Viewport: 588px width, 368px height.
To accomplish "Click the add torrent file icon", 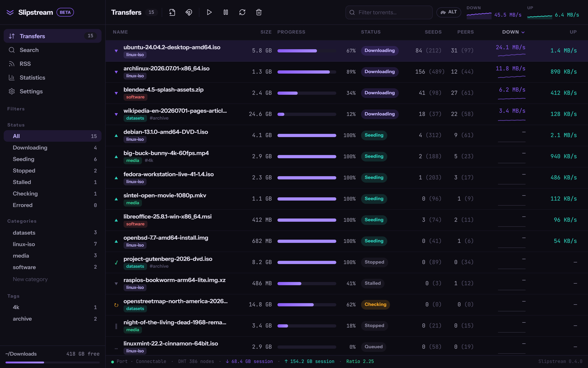I will point(172,12).
